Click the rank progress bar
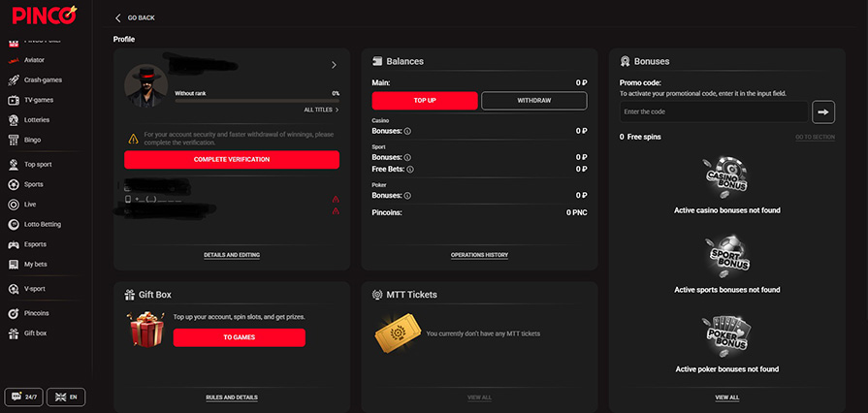This screenshot has height=413, width=868. tap(257, 101)
